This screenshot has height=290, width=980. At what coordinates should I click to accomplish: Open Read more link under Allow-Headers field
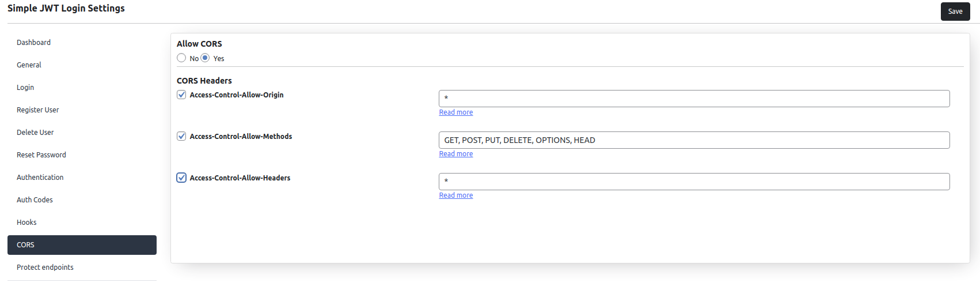pos(455,195)
